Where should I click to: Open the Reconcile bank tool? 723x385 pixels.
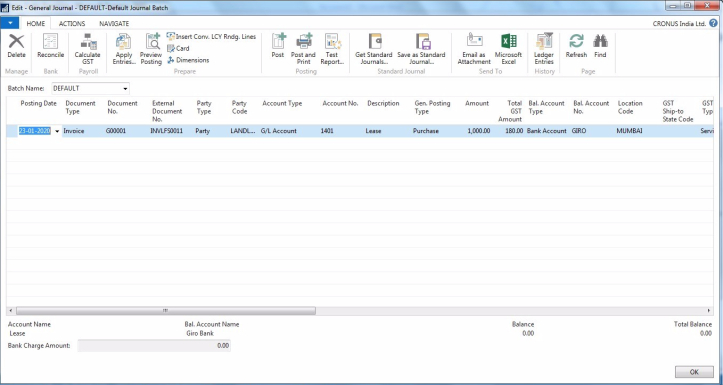coord(51,46)
